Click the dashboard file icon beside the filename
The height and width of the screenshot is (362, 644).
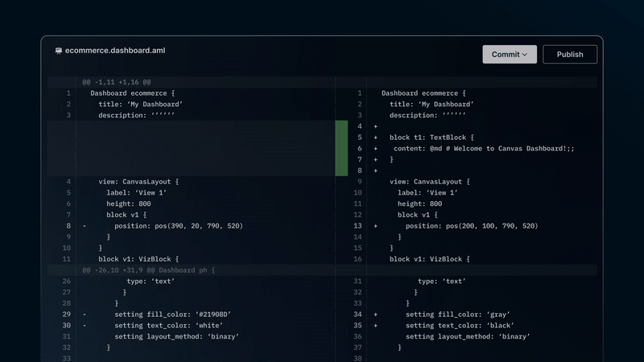click(x=59, y=51)
